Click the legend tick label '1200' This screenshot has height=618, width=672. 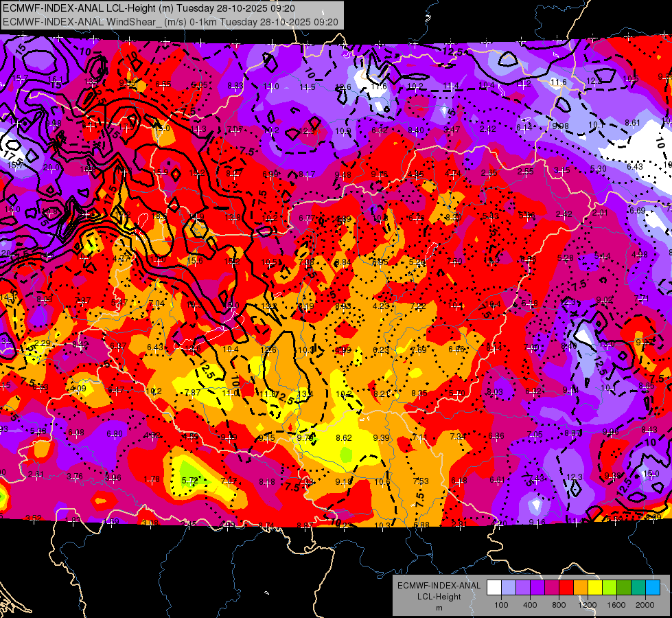pos(587,605)
